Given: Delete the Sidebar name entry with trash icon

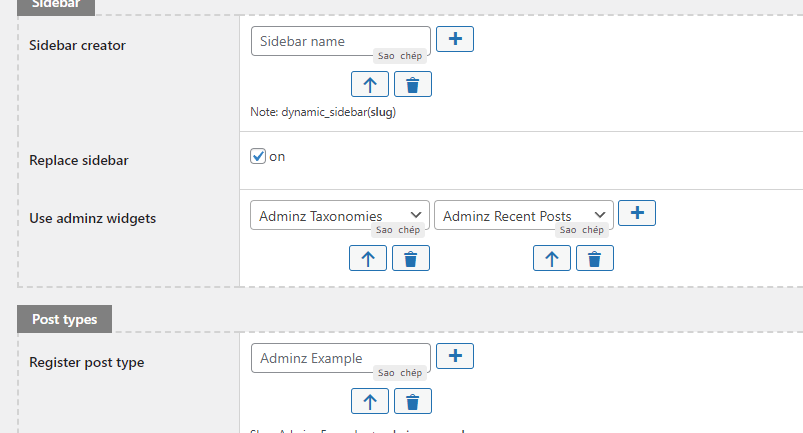Looking at the screenshot, I should coord(413,84).
